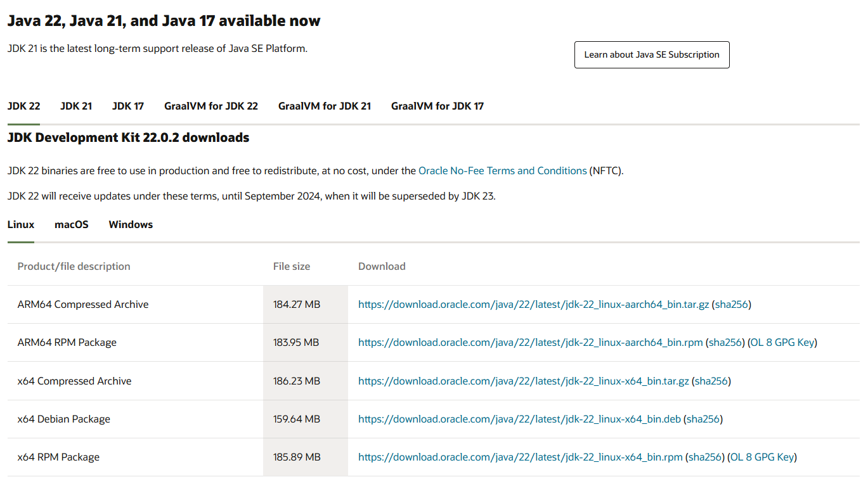
Task: Click ARM64 Compressed Archive row label
Action: [83, 305]
